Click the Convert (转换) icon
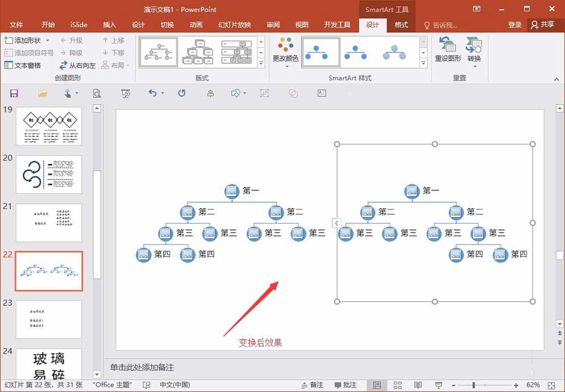This screenshot has height=392, width=565. 474,52
